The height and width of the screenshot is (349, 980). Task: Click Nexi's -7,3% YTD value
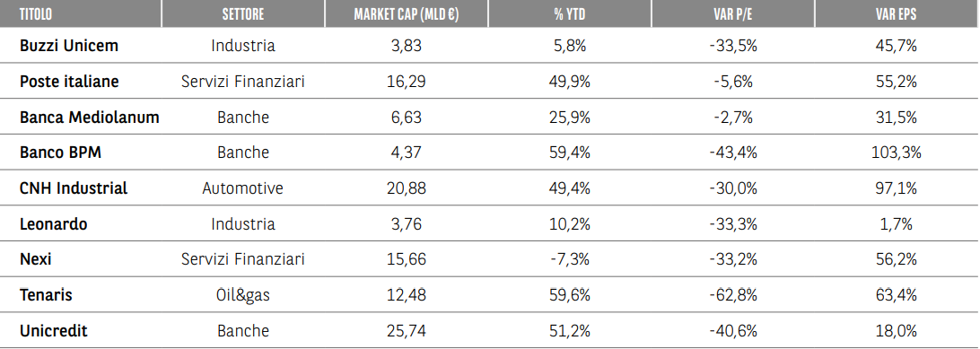pos(569,259)
